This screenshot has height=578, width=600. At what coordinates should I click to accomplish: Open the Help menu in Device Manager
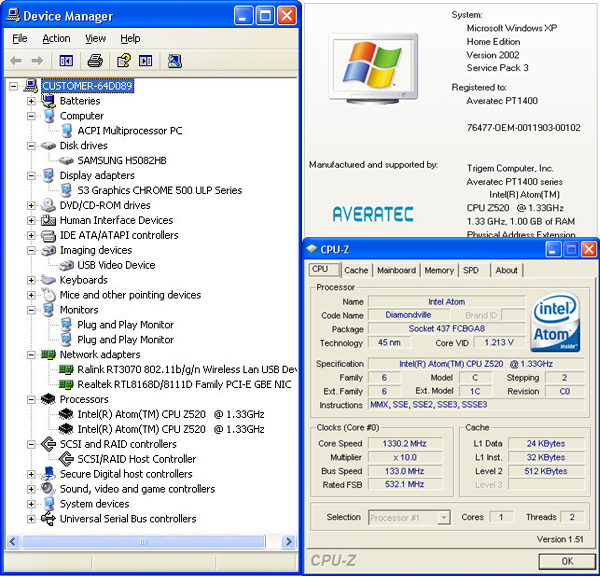pyautogui.click(x=130, y=39)
